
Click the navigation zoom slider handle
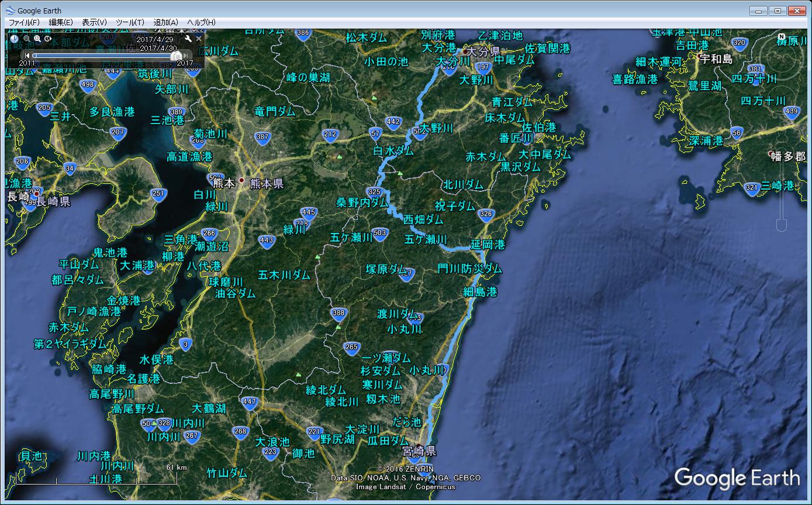tap(782, 225)
